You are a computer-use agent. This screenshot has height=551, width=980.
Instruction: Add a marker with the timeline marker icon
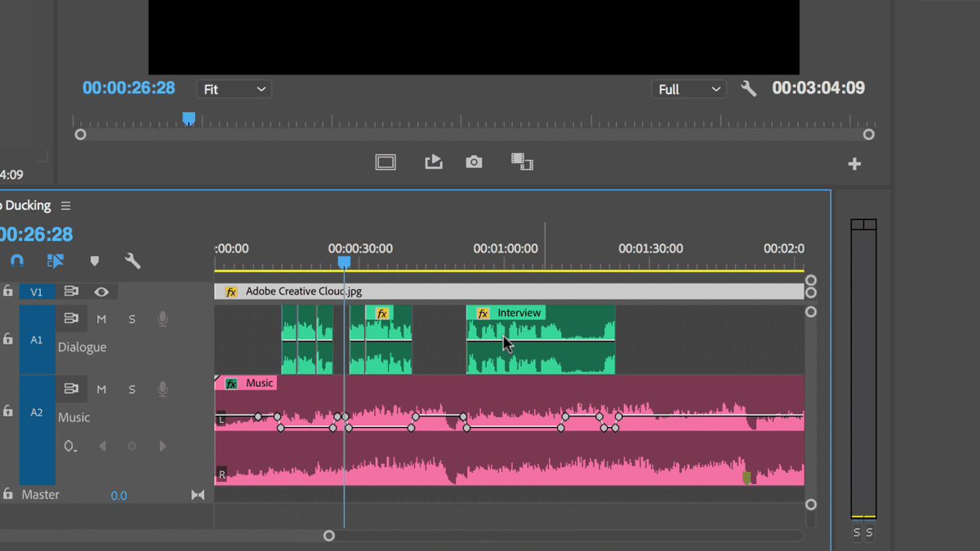pos(95,261)
